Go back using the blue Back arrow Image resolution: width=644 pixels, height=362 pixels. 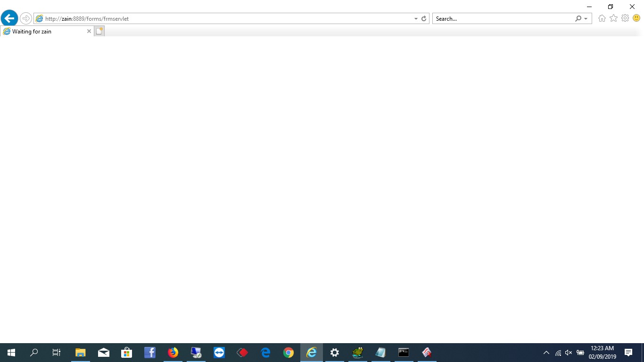pyautogui.click(x=9, y=18)
